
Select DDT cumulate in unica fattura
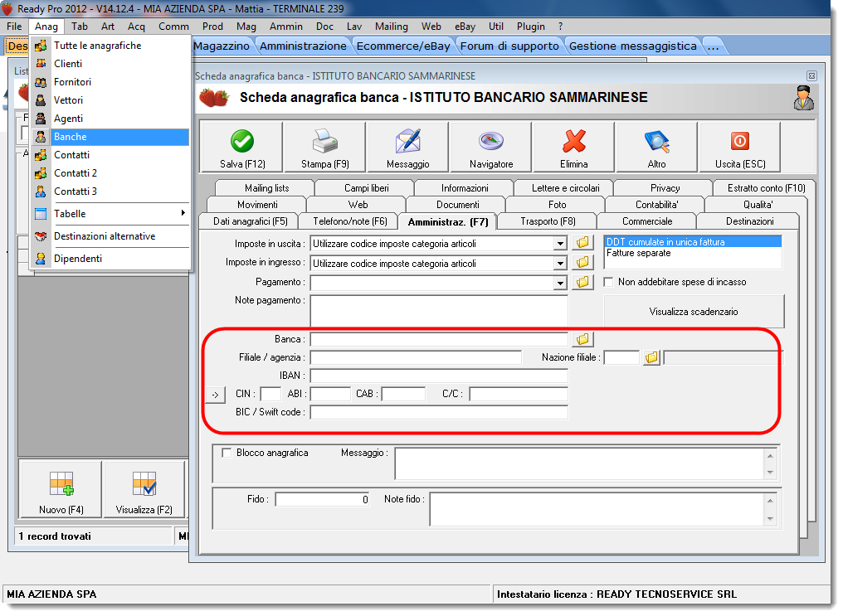tap(693, 241)
